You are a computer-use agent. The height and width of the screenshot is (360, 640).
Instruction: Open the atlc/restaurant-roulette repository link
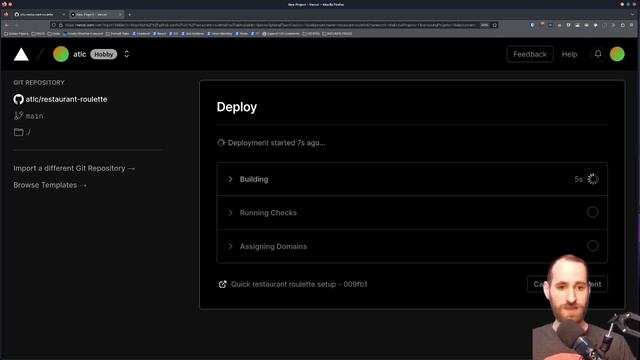coord(67,99)
